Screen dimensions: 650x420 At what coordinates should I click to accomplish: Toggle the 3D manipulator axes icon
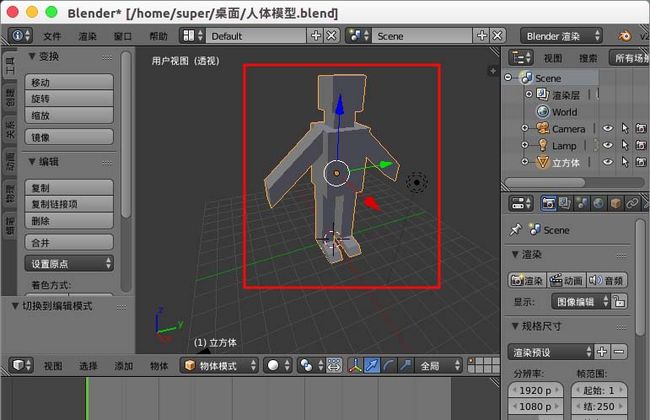355,365
